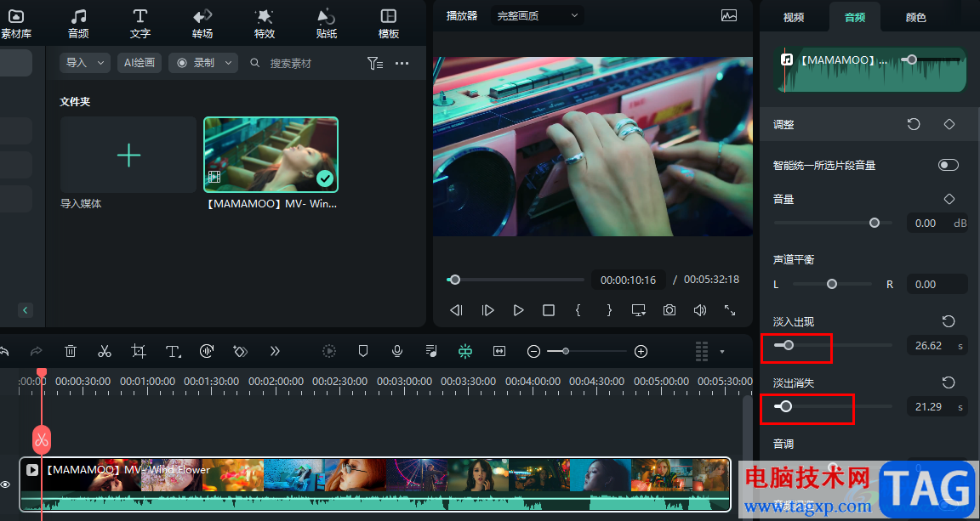Step back one frame in player

pos(456,310)
